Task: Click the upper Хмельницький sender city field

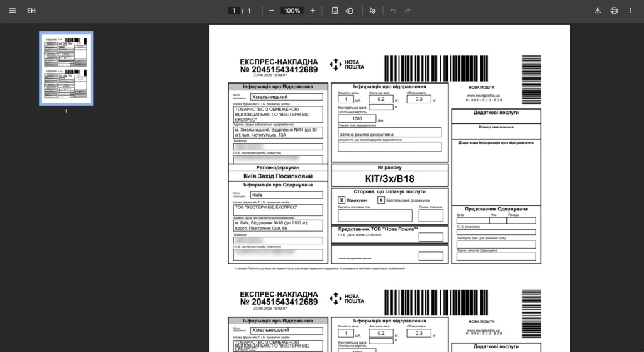Action: (286, 97)
